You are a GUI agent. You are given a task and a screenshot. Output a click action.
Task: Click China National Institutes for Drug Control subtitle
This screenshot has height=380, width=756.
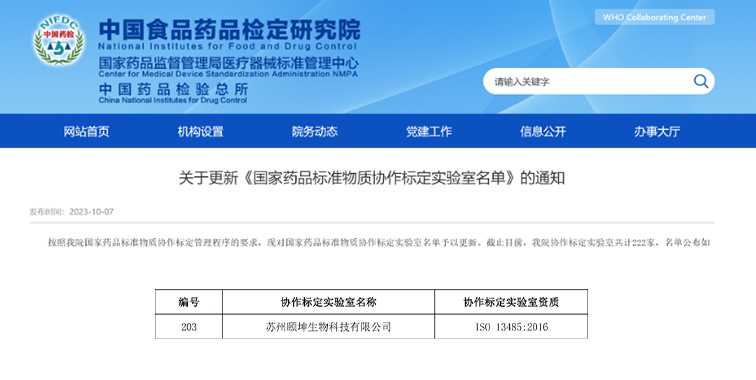pyautogui.click(x=173, y=100)
